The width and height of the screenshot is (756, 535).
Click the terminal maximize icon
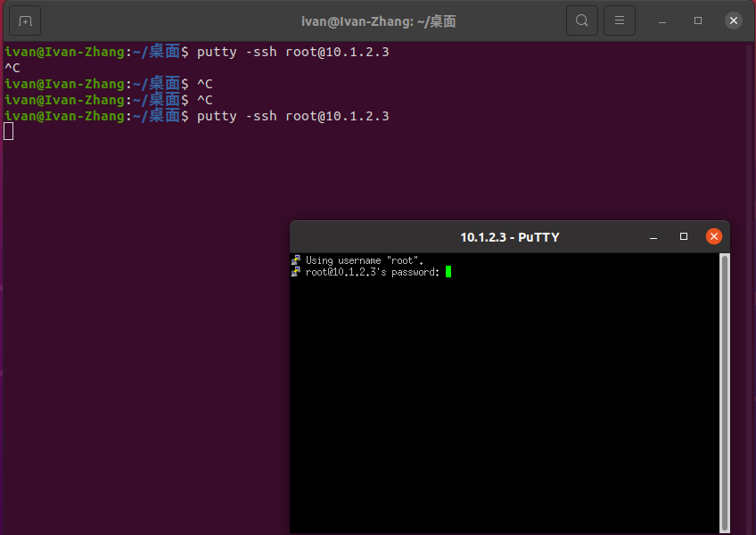point(698,20)
